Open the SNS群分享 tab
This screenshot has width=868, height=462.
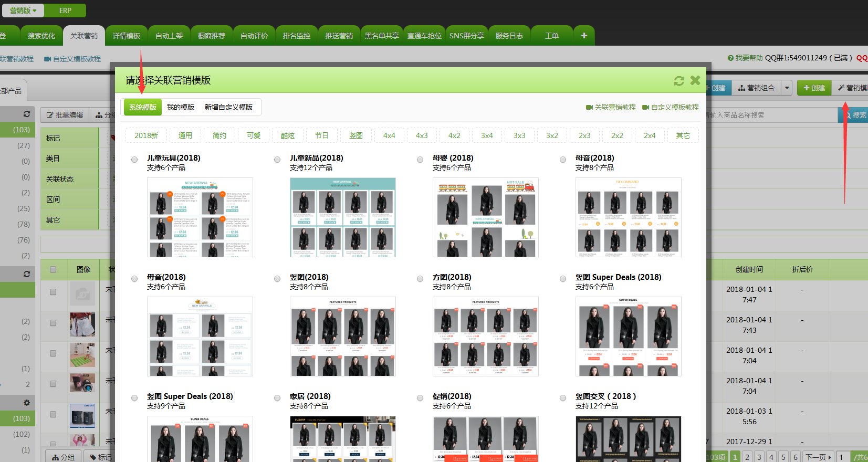tap(467, 36)
